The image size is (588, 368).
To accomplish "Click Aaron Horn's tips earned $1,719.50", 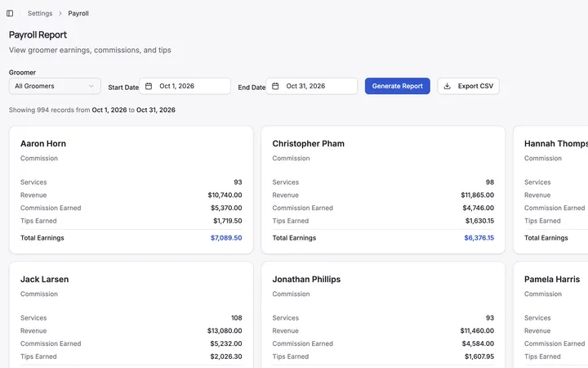I will pos(228,221).
